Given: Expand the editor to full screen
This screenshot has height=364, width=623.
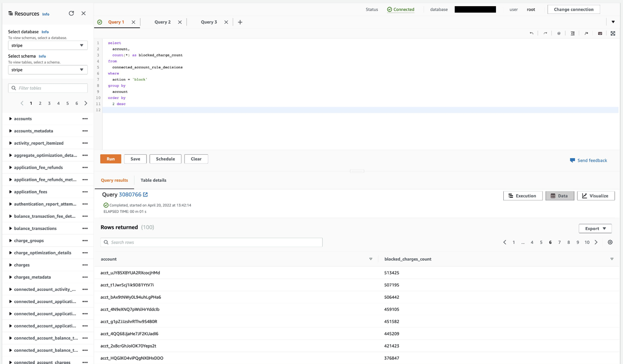Looking at the screenshot, I should pos(613,33).
